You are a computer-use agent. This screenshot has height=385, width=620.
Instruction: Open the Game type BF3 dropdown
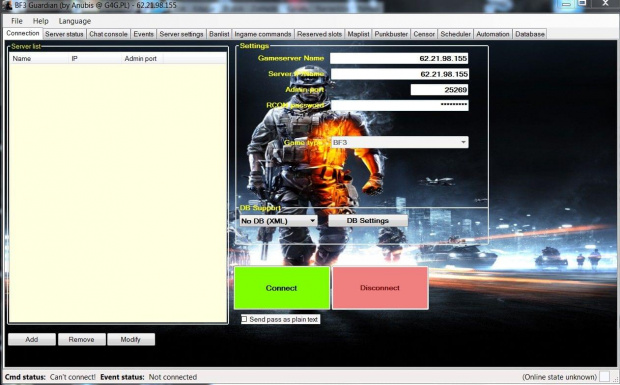pyautogui.click(x=399, y=142)
